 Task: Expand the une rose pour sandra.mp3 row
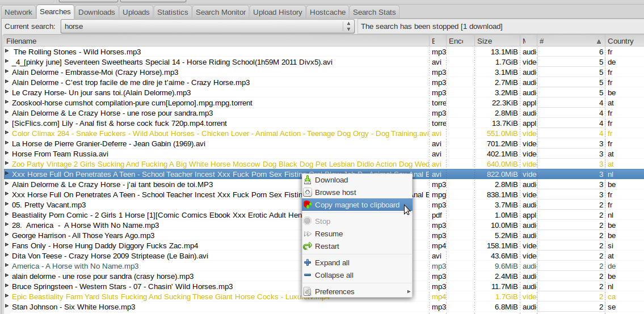7,113
